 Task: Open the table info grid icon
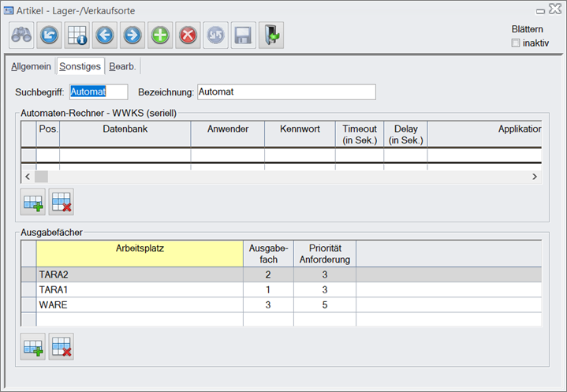pyautogui.click(x=76, y=35)
